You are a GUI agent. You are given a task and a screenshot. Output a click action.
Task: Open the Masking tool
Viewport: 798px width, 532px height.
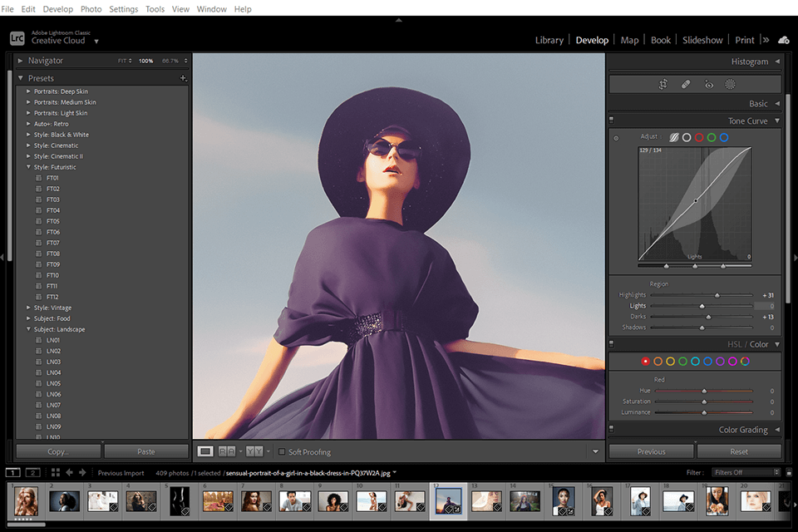click(x=730, y=84)
